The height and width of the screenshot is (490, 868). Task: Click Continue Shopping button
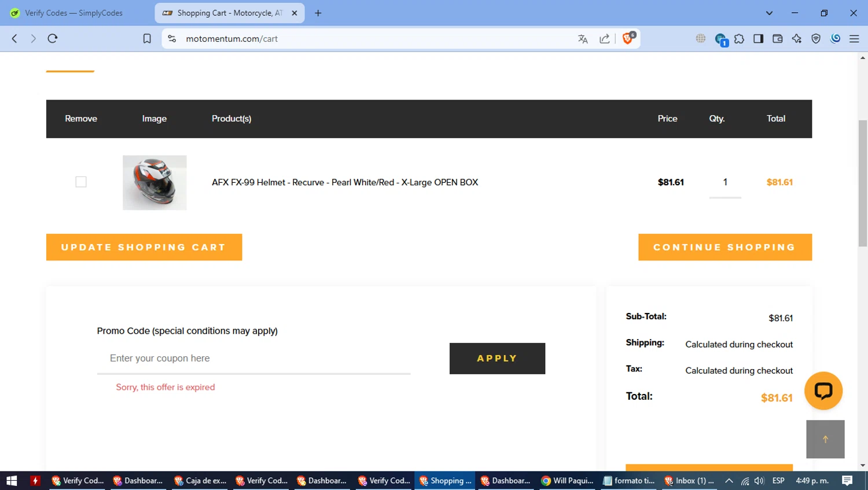point(725,247)
